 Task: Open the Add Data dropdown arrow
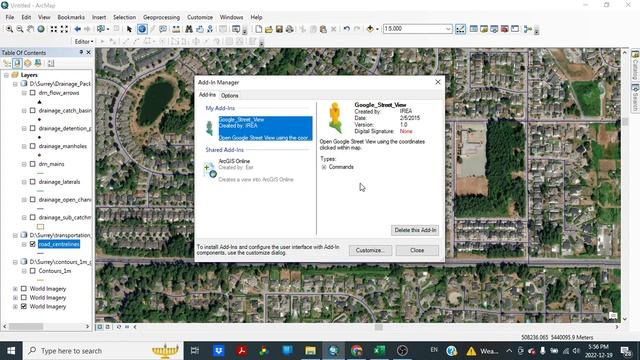(377, 29)
